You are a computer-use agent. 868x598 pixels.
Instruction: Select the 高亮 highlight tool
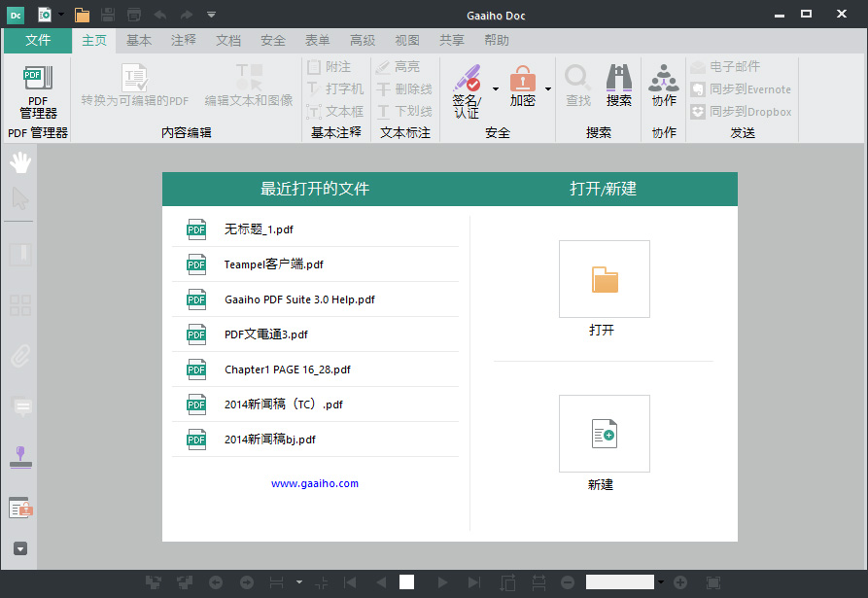(x=398, y=67)
